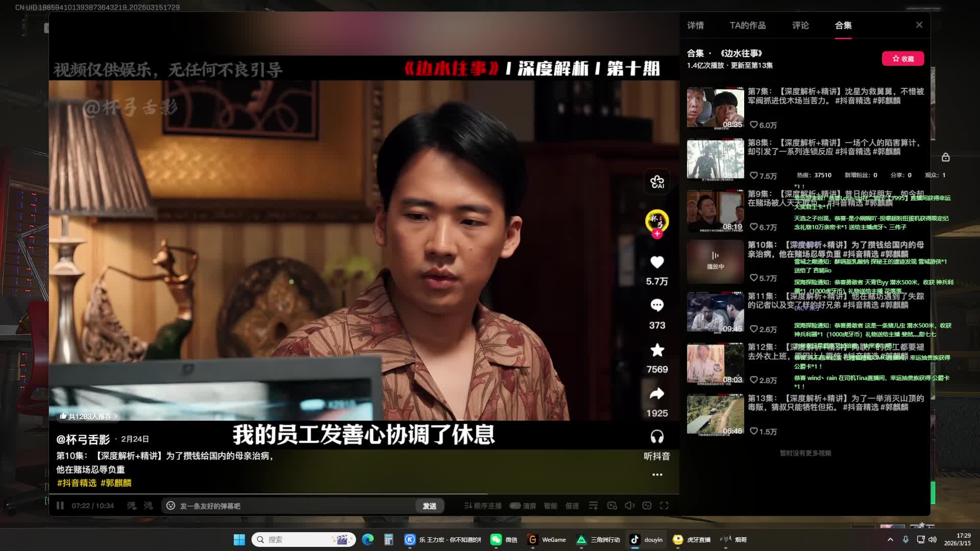Image resolution: width=980 pixels, height=551 pixels.
Task: Click the 发送 send button
Action: [x=429, y=506]
